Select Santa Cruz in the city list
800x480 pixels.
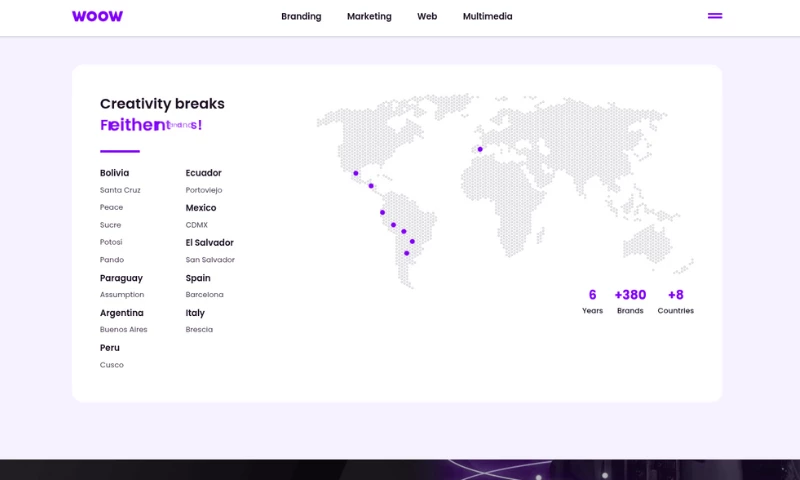(120, 190)
